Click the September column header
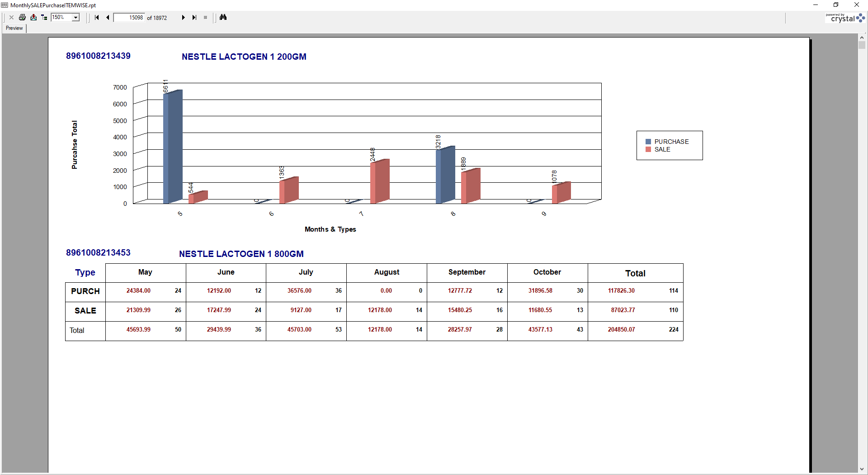868x475 pixels. [467, 272]
